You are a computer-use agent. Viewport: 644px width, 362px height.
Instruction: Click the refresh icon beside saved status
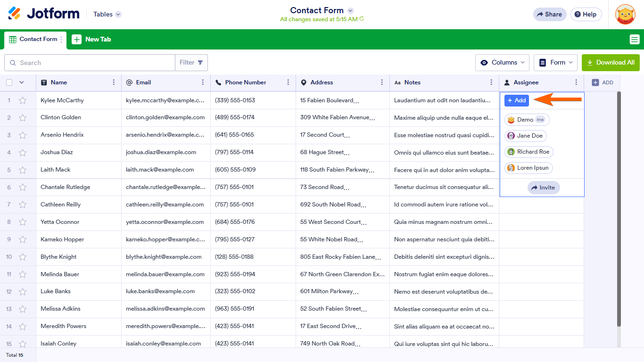tap(362, 19)
